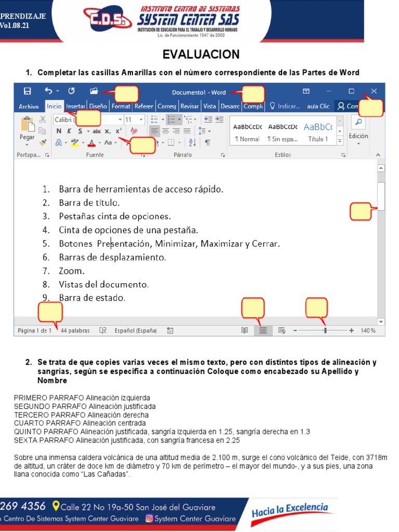Click the zoom in plus button
Image resolution: width=399 pixels, height=532 pixels.
352,330
